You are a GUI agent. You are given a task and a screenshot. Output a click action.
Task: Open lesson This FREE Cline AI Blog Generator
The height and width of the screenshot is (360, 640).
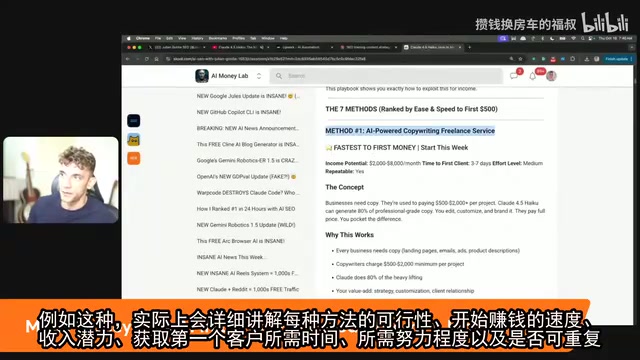tap(248, 144)
